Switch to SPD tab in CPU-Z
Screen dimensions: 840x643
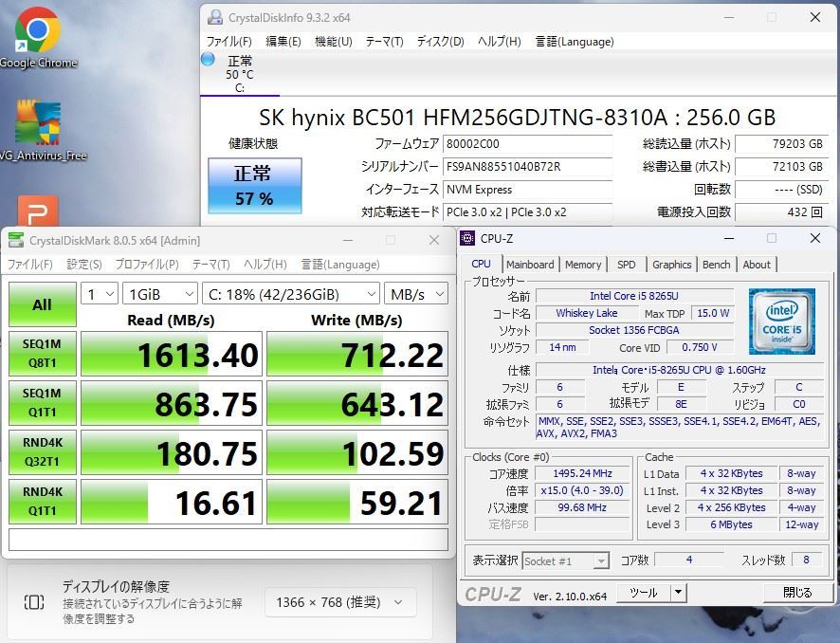pos(626,265)
